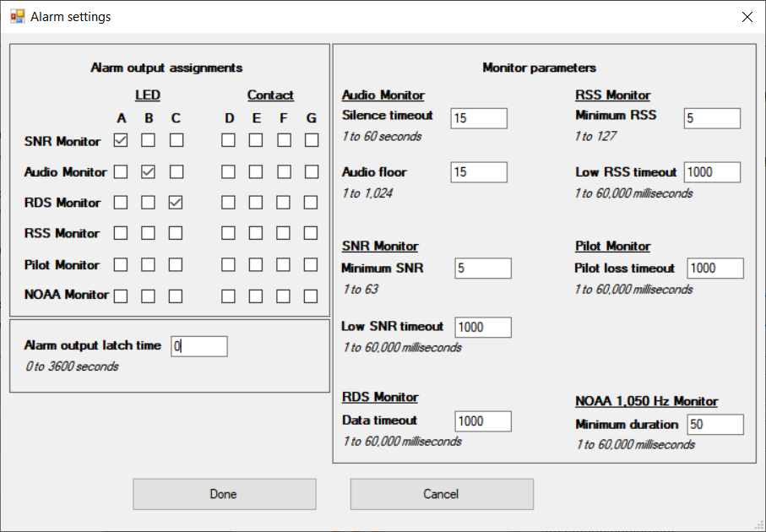
Task: Focus the Pilot loss timeout field
Action: pos(715,269)
